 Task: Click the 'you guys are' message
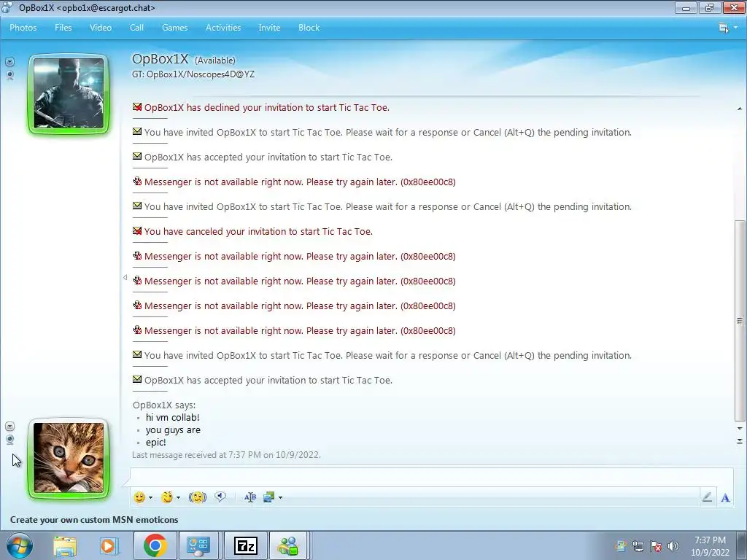pos(173,430)
